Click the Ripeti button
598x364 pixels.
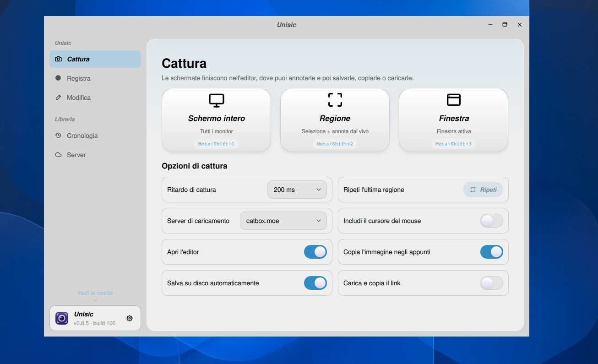coord(483,190)
